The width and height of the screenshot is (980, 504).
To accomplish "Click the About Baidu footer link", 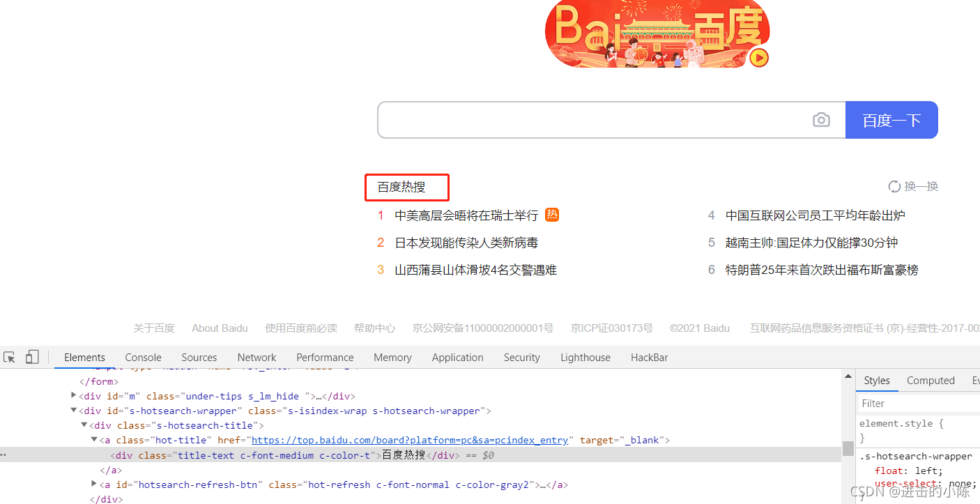I will tap(220, 328).
